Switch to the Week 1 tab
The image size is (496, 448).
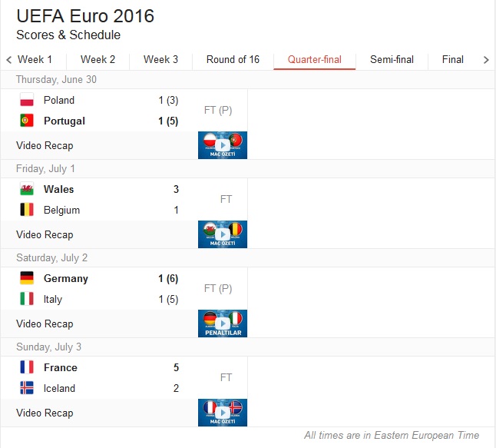(x=35, y=59)
